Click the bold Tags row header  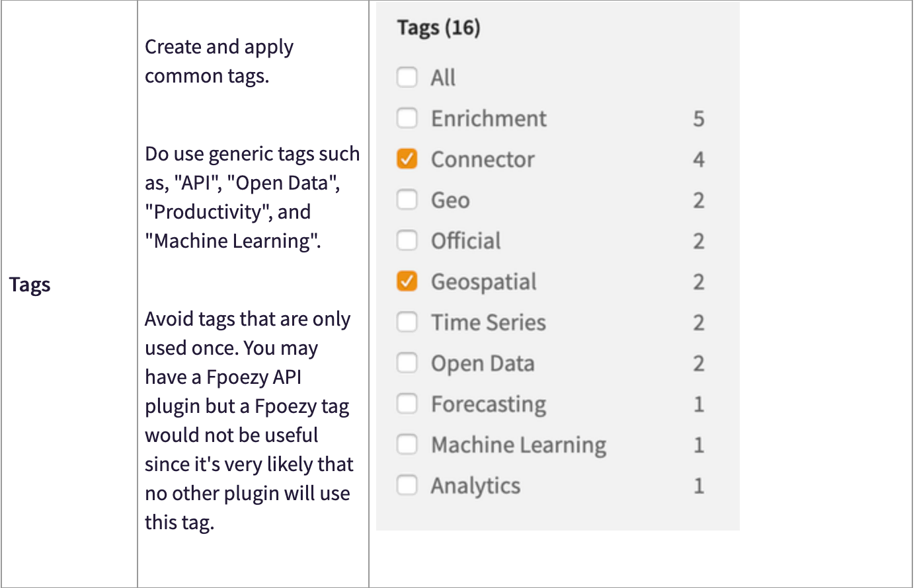pyautogui.click(x=30, y=285)
